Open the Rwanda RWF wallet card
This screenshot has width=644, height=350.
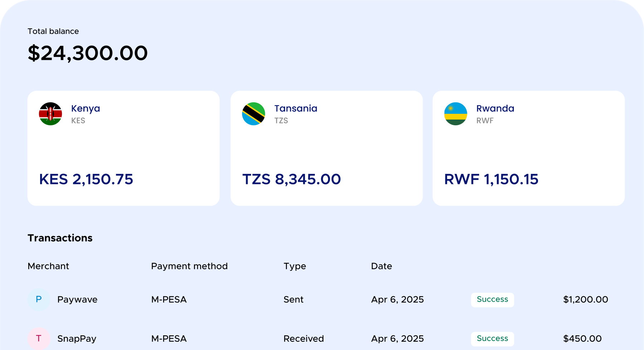click(528, 148)
